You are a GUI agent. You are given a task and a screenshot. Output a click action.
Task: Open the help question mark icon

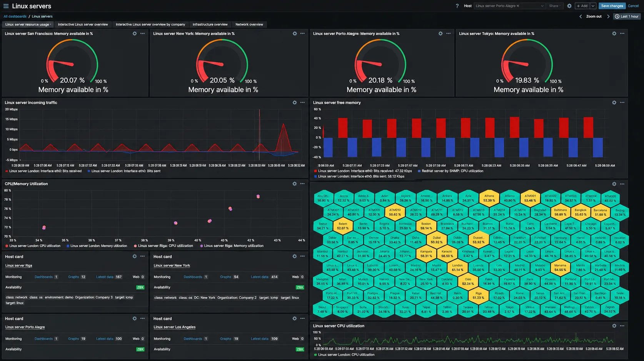coord(457,6)
